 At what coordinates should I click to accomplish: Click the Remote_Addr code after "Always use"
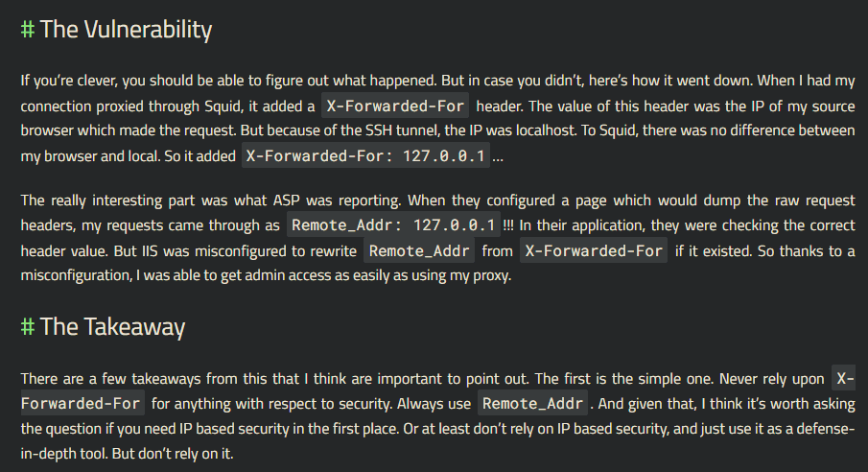[x=532, y=402]
